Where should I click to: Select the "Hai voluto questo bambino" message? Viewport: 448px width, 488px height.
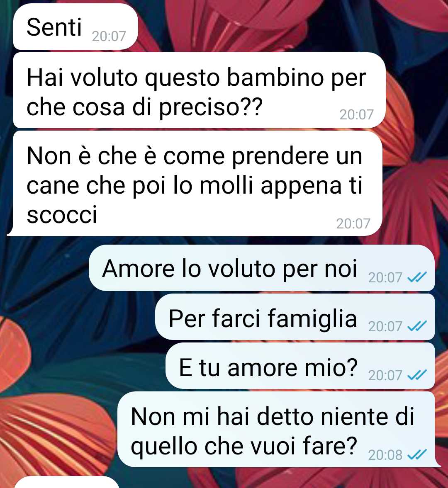point(199,90)
